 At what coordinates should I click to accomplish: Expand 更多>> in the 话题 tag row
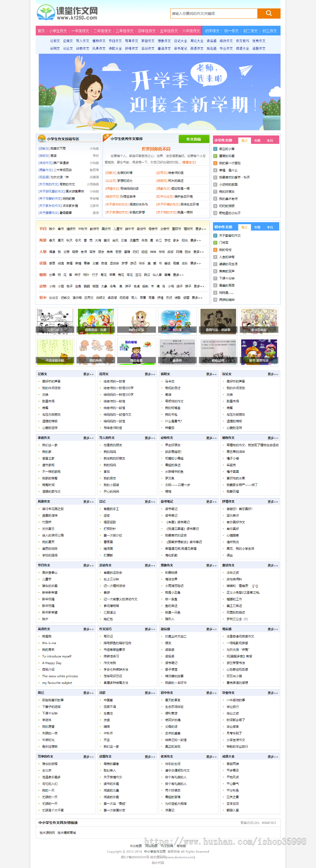(196, 263)
